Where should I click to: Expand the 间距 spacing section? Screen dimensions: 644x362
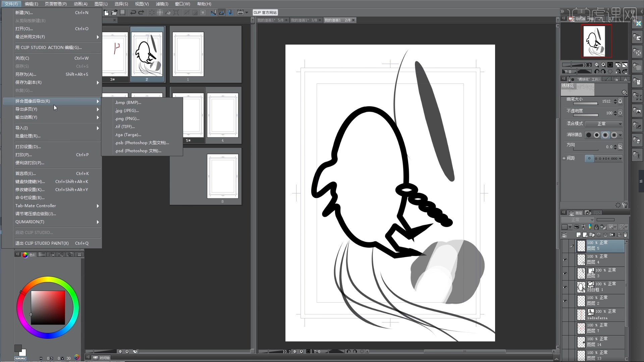point(564,158)
